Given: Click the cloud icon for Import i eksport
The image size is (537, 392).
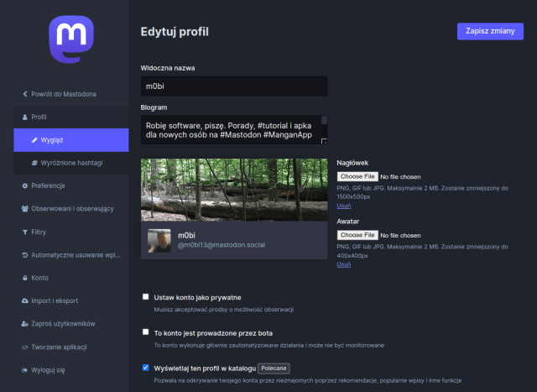Looking at the screenshot, I should 24,301.
